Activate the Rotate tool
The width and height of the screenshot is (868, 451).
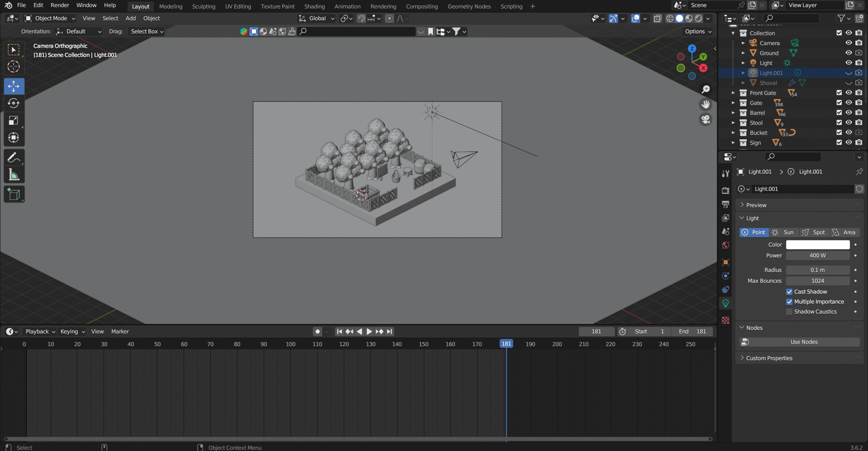(x=14, y=103)
